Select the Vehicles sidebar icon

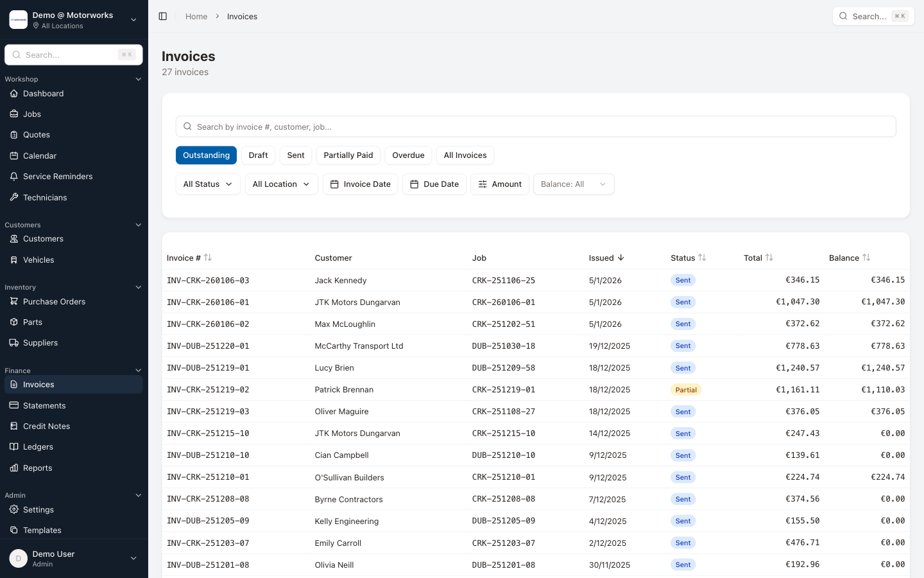[13, 259]
